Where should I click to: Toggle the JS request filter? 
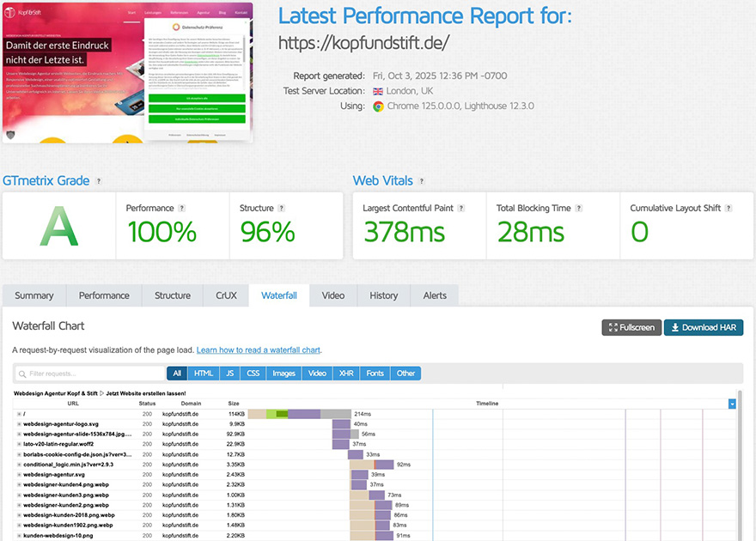pyautogui.click(x=229, y=374)
